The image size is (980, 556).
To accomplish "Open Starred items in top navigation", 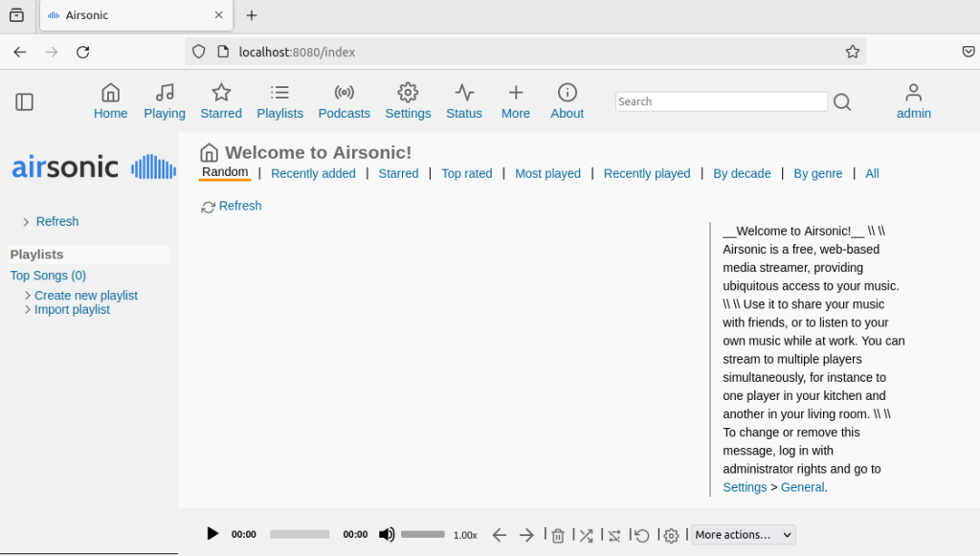I will (x=221, y=101).
